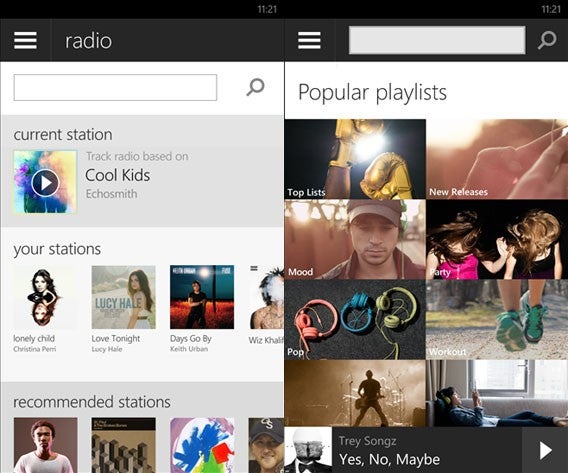568x473 pixels.
Task: Focus the header search field above Popular playlists
Action: [x=437, y=40]
